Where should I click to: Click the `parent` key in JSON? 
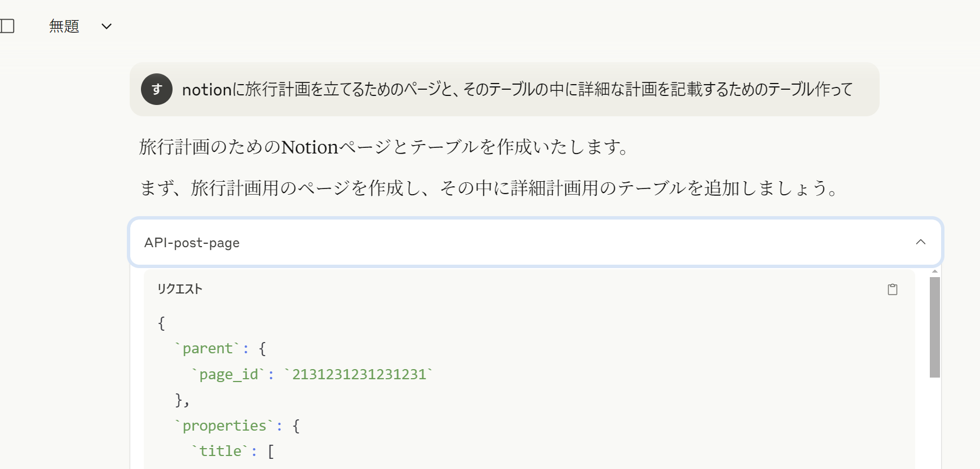pos(207,348)
